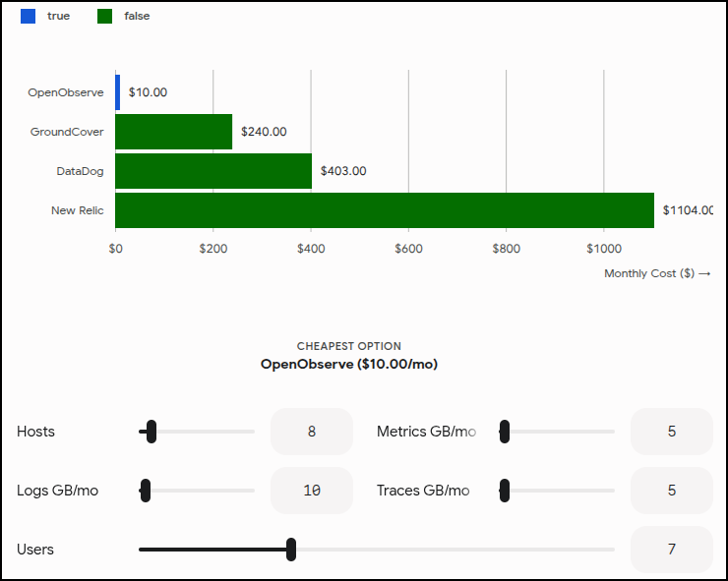The width and height of the screenshot is (728, 581).
Task: Click the Logs GB/mo label
Action: click(58, 491)
